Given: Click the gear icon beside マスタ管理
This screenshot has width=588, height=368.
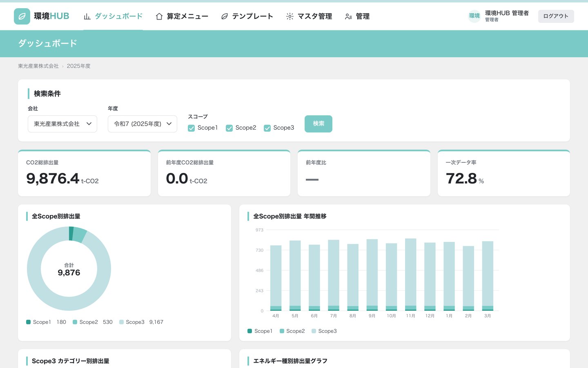Looking at the screenshot, I should click(290, 16).
